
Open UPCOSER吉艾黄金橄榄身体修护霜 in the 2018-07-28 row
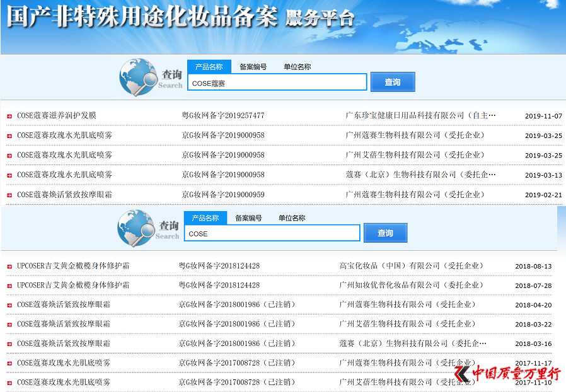[73, 285]
